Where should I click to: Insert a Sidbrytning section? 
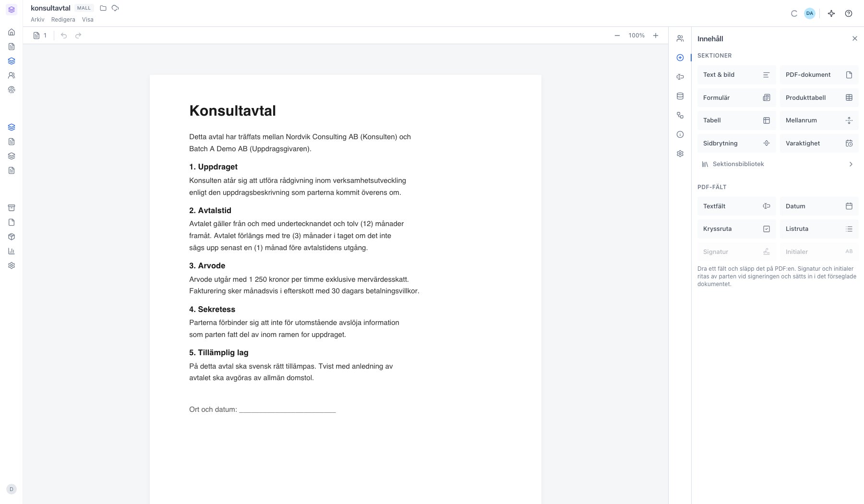click(x=736, y=143)
